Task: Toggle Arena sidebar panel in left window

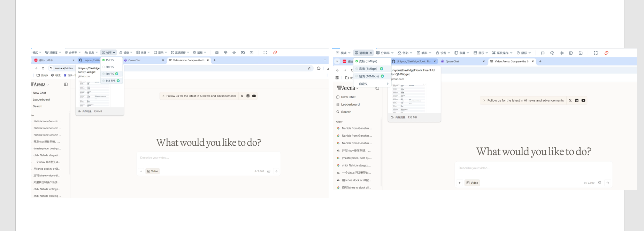Action: [x=66, y=84]
